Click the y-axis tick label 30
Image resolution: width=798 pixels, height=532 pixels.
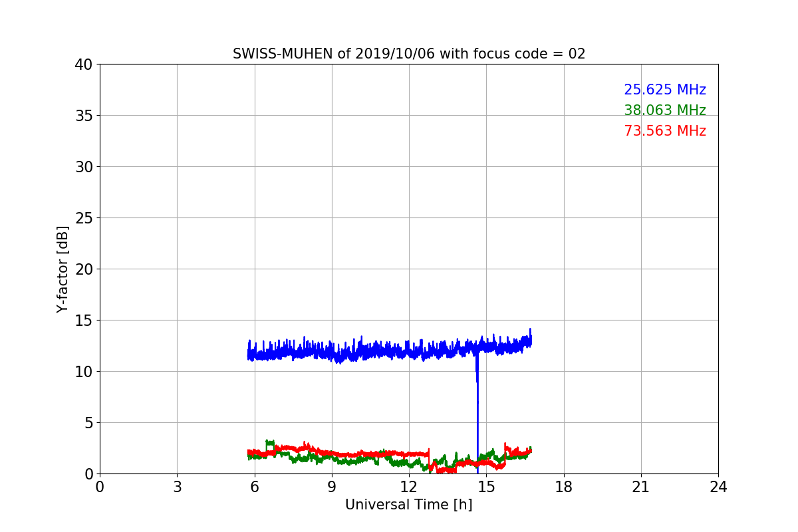click(x=83, y=167)
